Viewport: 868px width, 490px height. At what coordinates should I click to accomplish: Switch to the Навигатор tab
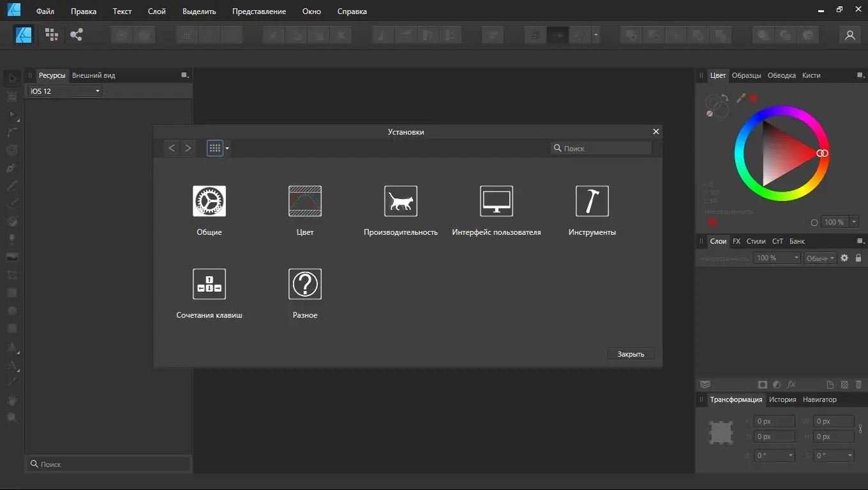(819, 399)
